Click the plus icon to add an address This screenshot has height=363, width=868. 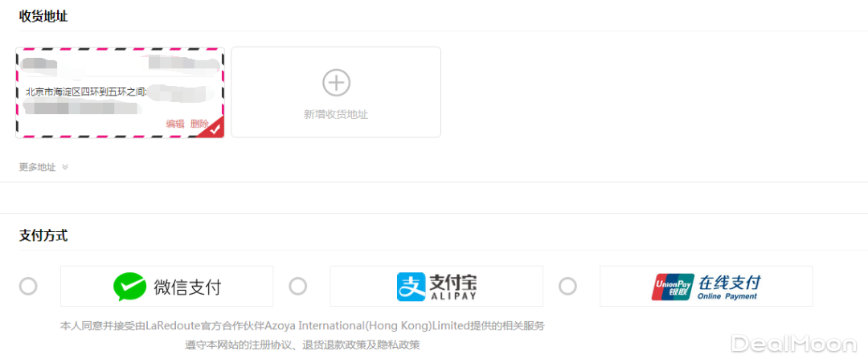coord(336,82)
